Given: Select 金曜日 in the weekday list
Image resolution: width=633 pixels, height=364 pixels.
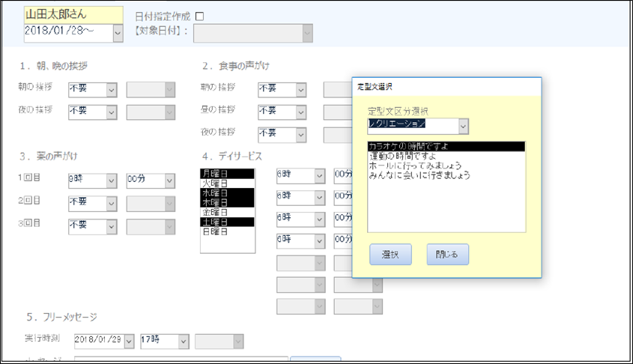Looking at the screenshot, I should tap(213, 212).
